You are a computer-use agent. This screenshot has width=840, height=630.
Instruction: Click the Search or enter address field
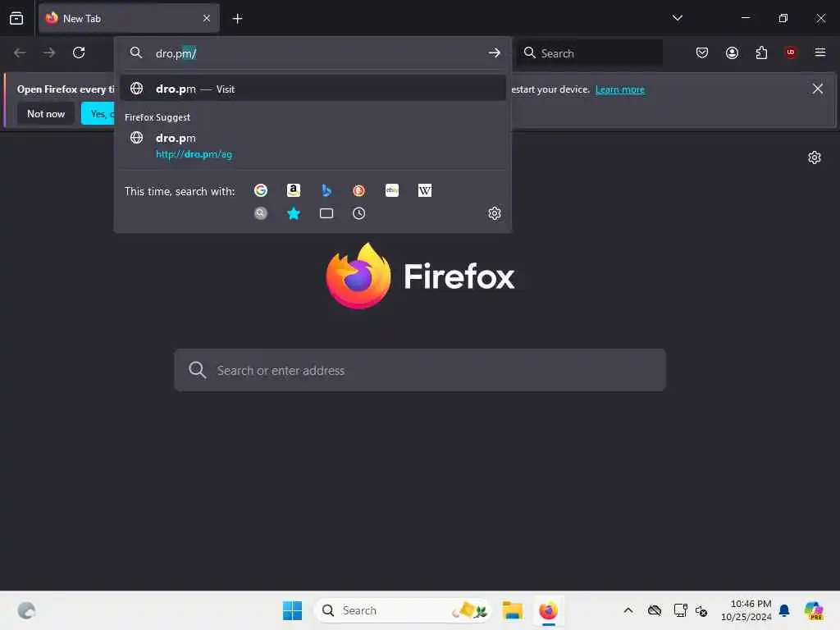pos(420,370)
